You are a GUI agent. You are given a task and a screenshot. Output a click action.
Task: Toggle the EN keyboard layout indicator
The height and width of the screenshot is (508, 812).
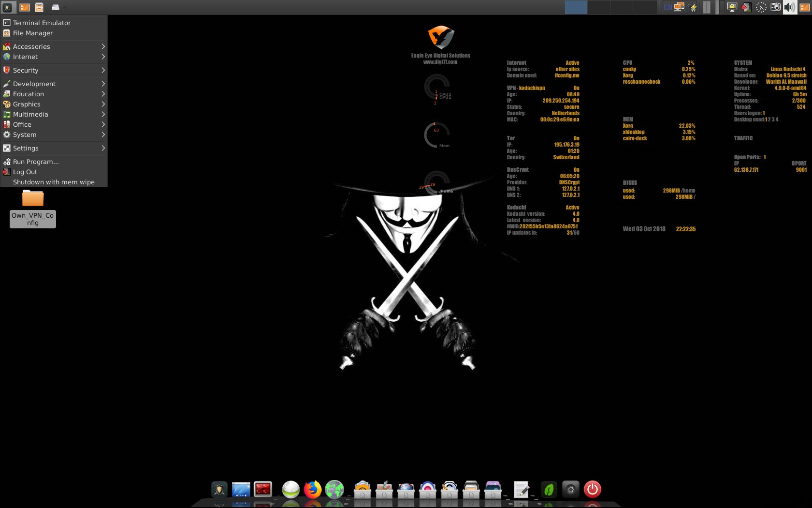pyautogui.click(x=667, y=7)
